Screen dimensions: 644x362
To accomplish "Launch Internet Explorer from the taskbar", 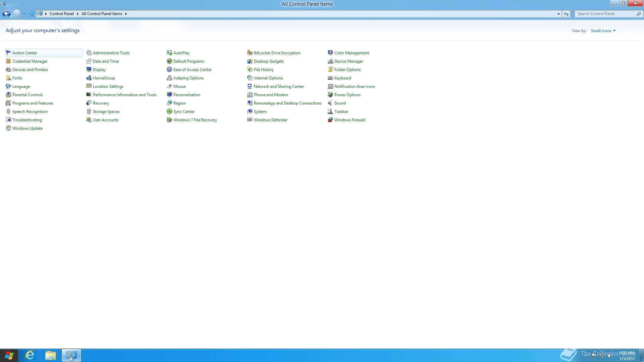I will tap(30, 355).
